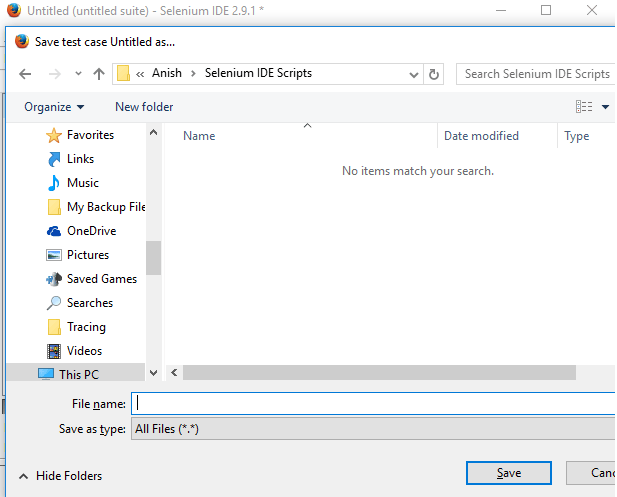Select OneDrive in the sidebar
The width and height of the screenshot is (617, 497).
click(91, 231)
